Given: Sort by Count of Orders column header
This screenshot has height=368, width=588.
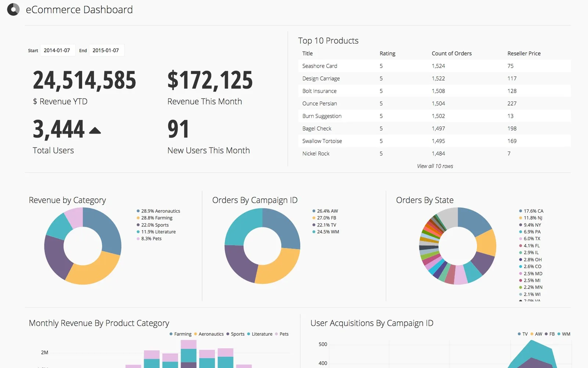Looking at the screenshot, I should (452, 53).
